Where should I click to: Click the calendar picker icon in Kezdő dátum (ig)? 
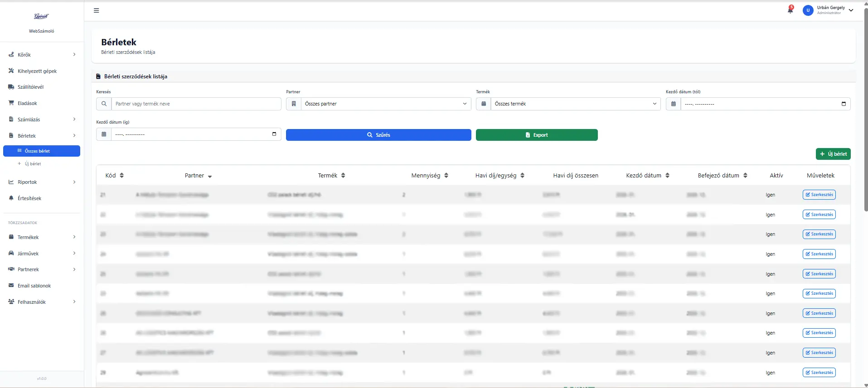(x=274, y=134)
